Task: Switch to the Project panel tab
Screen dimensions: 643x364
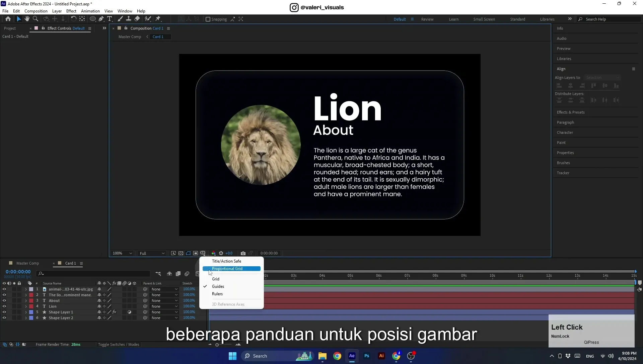Action: tap(10, 28)
